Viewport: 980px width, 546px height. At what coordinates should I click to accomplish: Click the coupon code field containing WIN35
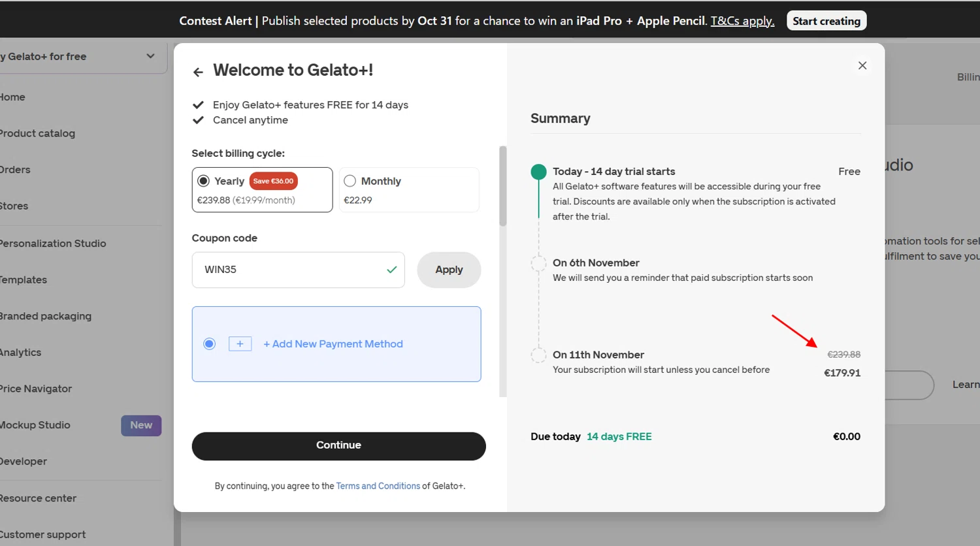coord(298,270)
